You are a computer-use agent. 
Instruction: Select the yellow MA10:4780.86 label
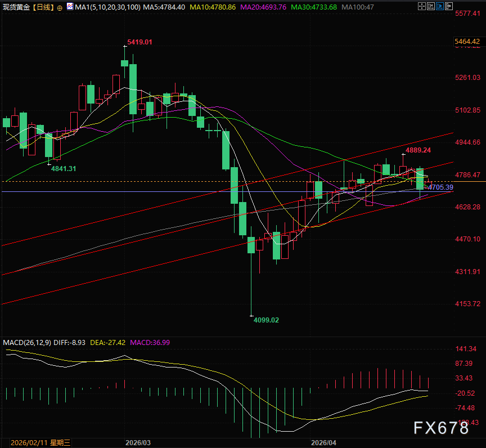[213, 8]
